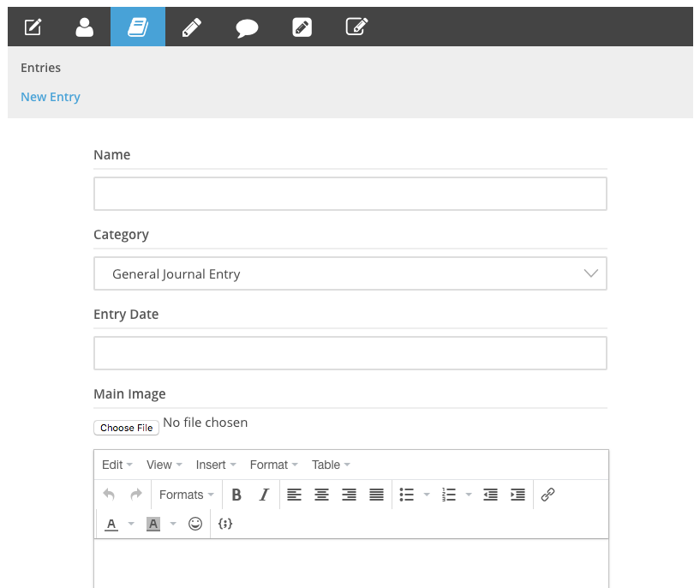Image resolution: width=700 pixels, height=588 pixels.
Task: Insert code snippet with curly braces icon
Action: [225, 524]
